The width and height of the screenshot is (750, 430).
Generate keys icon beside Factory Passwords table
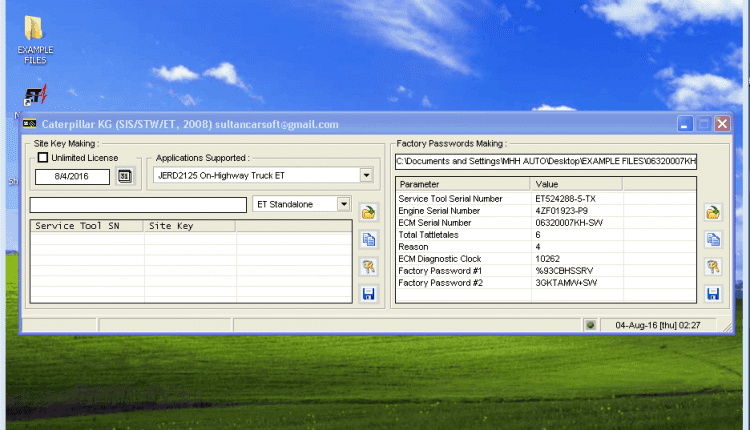[x=713, y=267]
